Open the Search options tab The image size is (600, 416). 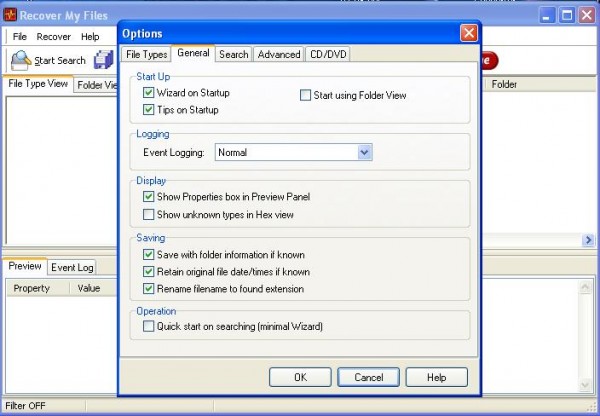pos(234,54)
